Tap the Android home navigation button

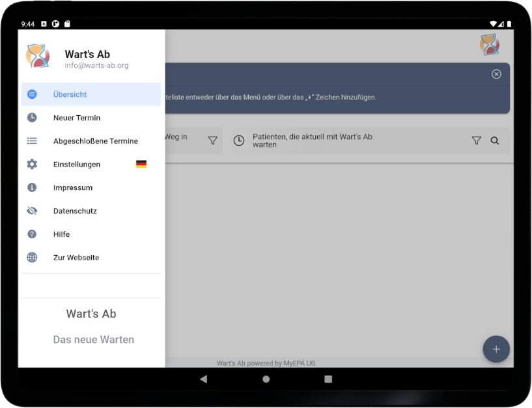point(266,379)
